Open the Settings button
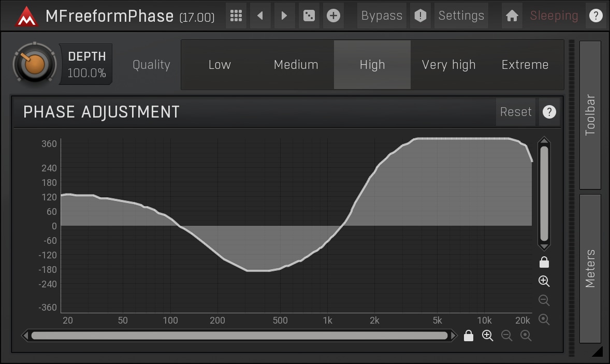The width and height of the screenshot is (610, 364). [x=461, y=16]
